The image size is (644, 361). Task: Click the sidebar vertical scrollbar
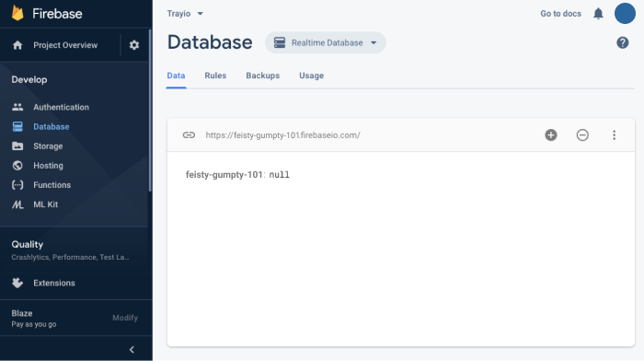tap(150, 111)
